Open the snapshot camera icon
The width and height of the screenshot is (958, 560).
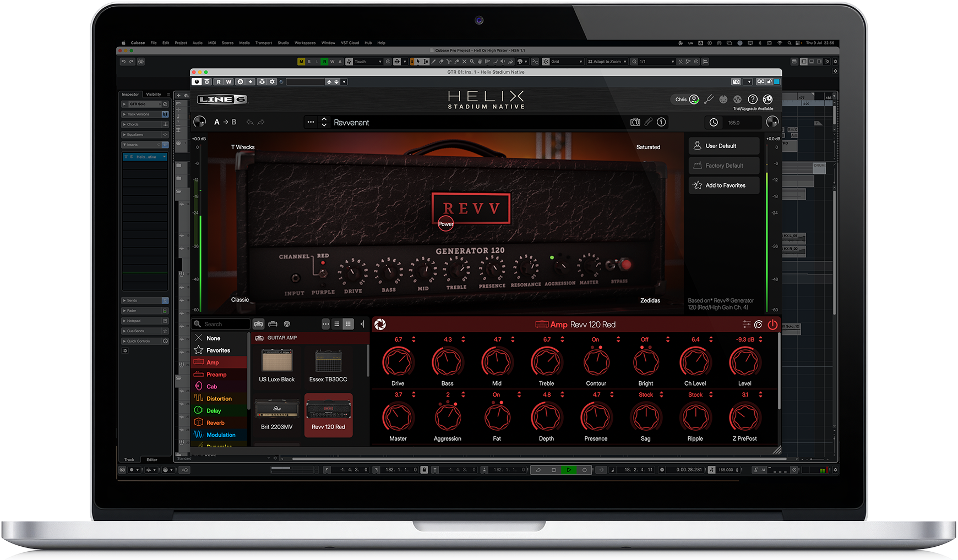click(635, 122)
